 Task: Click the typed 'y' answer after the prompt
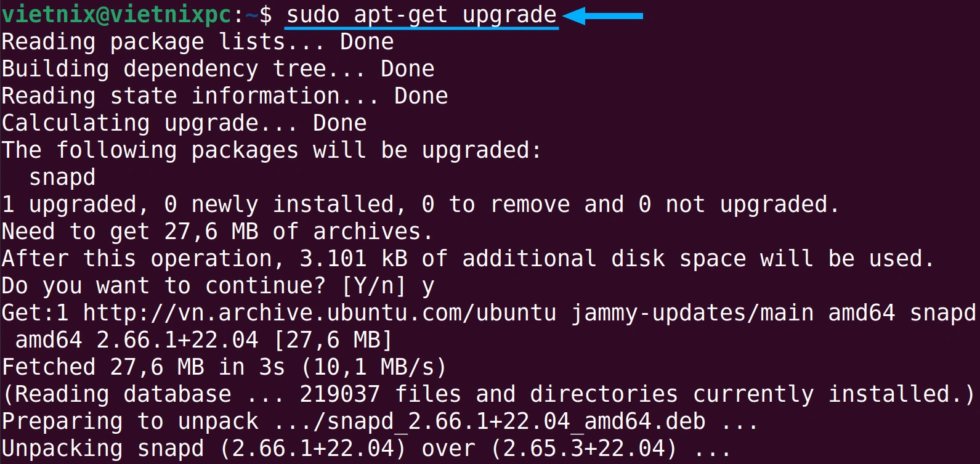(x=428, y=288)
